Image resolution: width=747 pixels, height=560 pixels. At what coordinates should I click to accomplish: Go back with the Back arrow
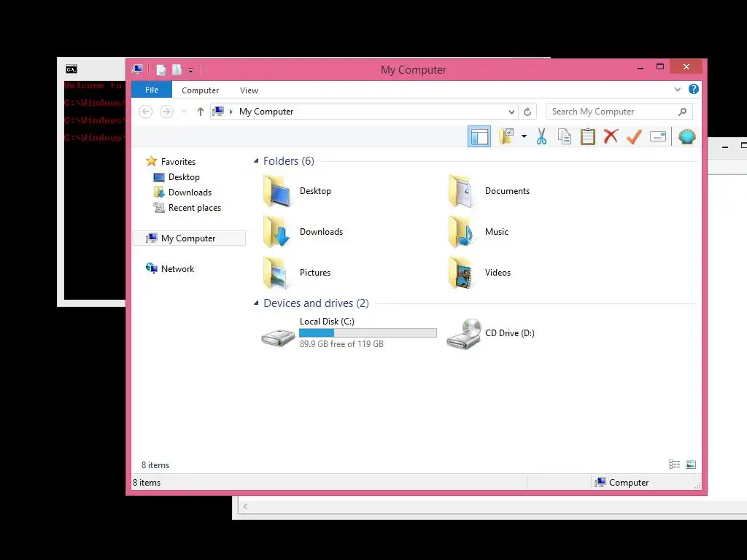pyautogui.click(x=145, y=112)
